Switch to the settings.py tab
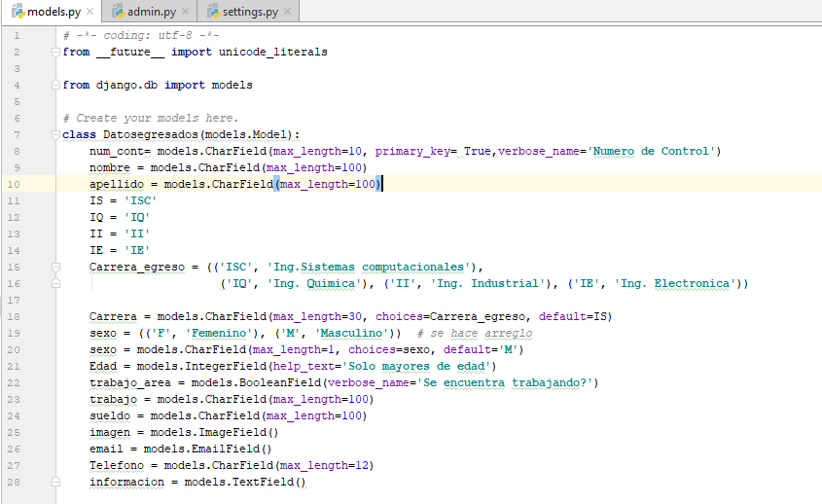This screenshot has width=822, height=504. point(248,11)
